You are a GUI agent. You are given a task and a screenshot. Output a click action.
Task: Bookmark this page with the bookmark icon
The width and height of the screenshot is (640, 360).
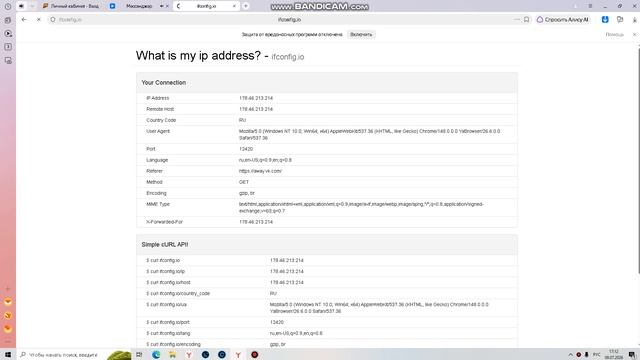[527, 20]
